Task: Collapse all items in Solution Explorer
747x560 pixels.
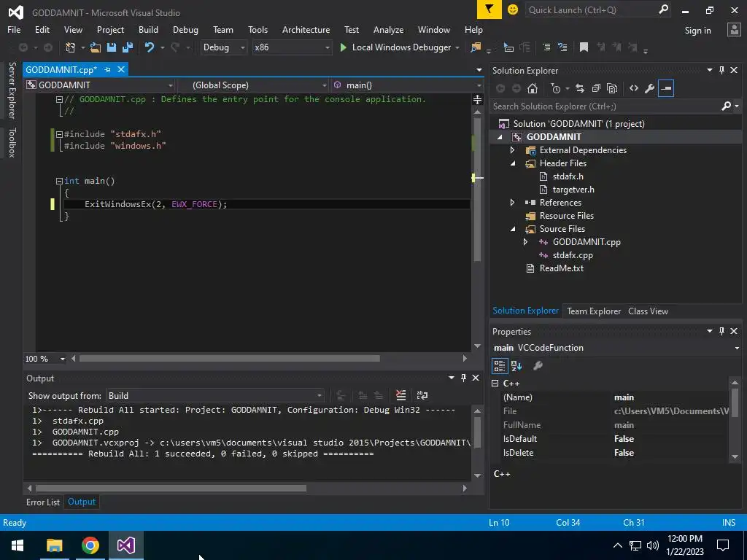Action: coord(596,88)
